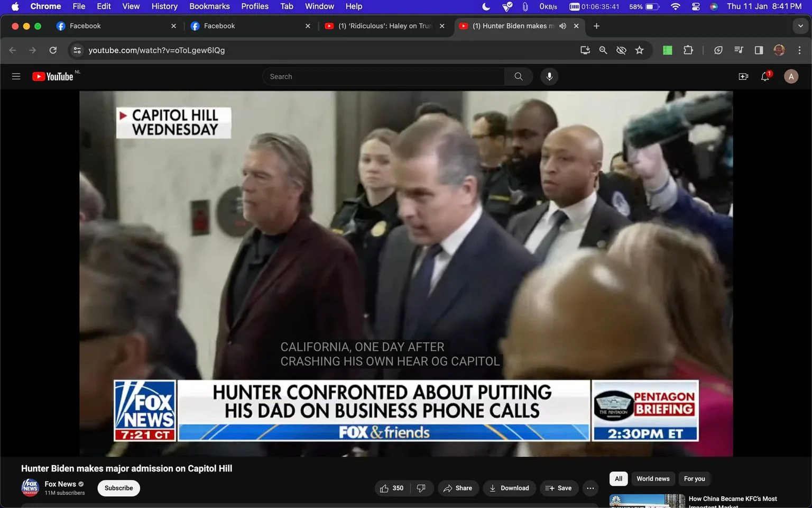Click the install/cast screen icon in address bar
This screenshot has width=812, height=508.
(585, 50)
